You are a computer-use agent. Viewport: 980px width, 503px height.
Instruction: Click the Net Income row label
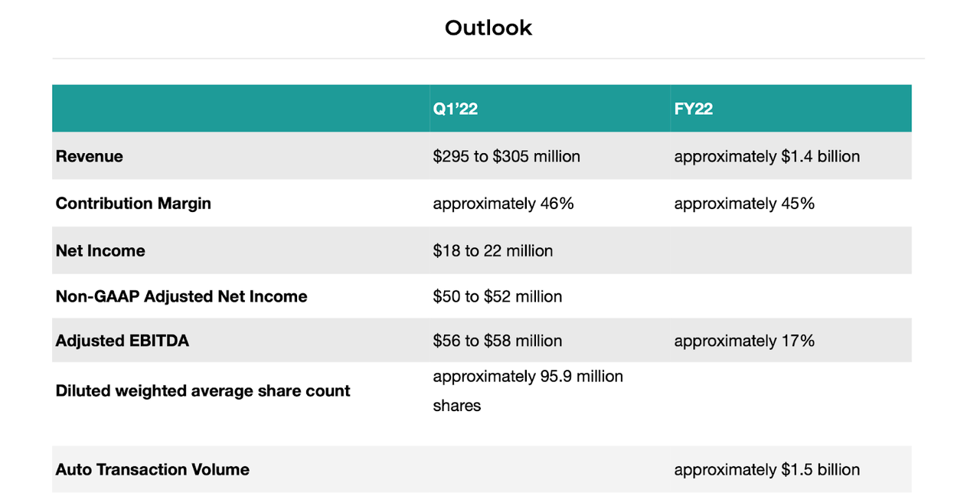[100, 251]
